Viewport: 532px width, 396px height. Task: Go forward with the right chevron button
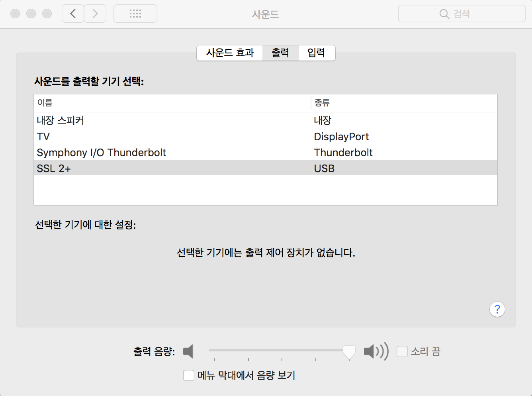tap(95, 14)
